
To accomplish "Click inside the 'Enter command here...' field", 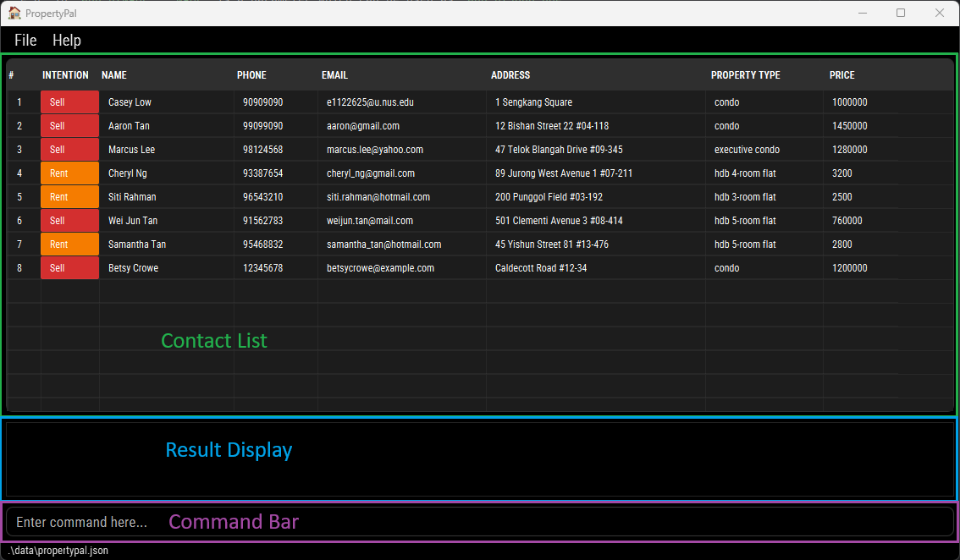I will [80, 522].
